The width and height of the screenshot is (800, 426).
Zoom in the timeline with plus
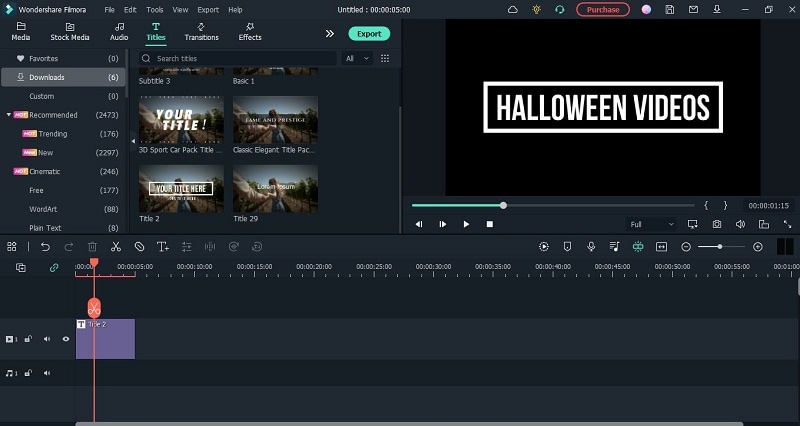pyautogui.click(x=758, y=247)
